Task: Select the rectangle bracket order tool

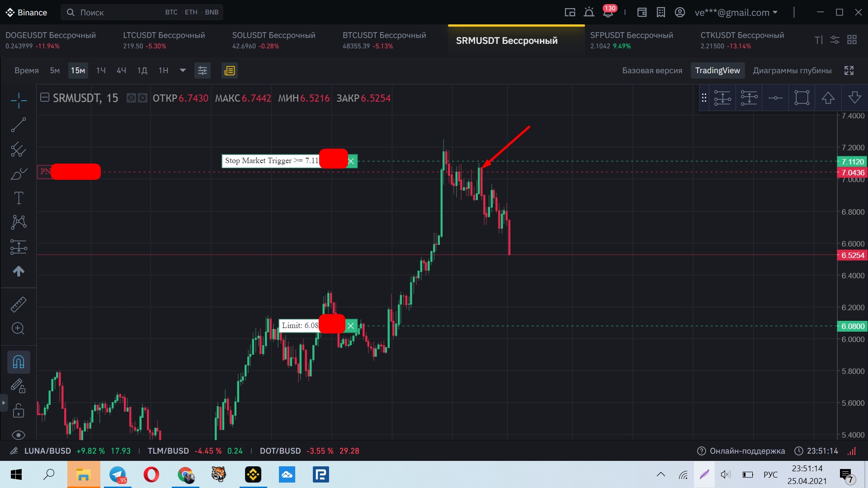Action: (x=802, y=98)
